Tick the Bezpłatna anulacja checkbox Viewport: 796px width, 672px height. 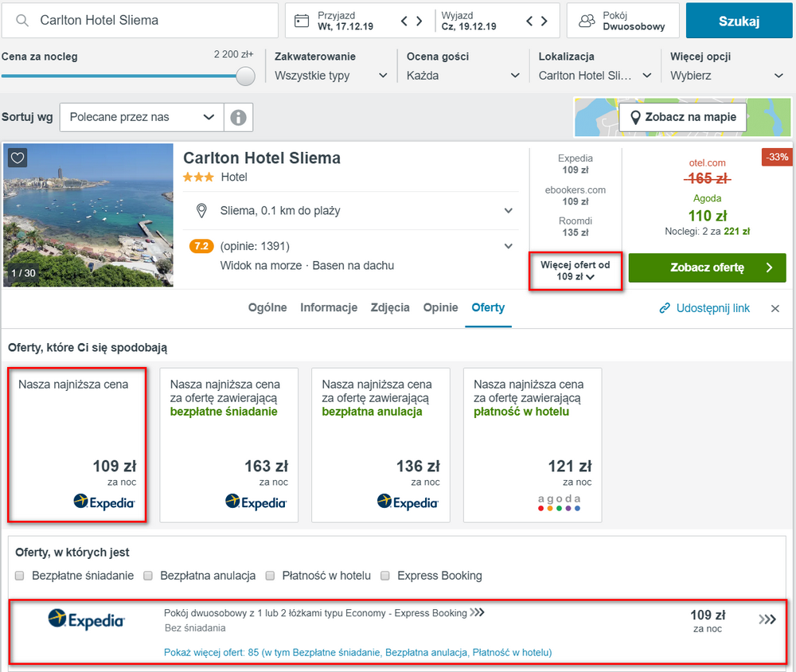[x=148, y=576]
